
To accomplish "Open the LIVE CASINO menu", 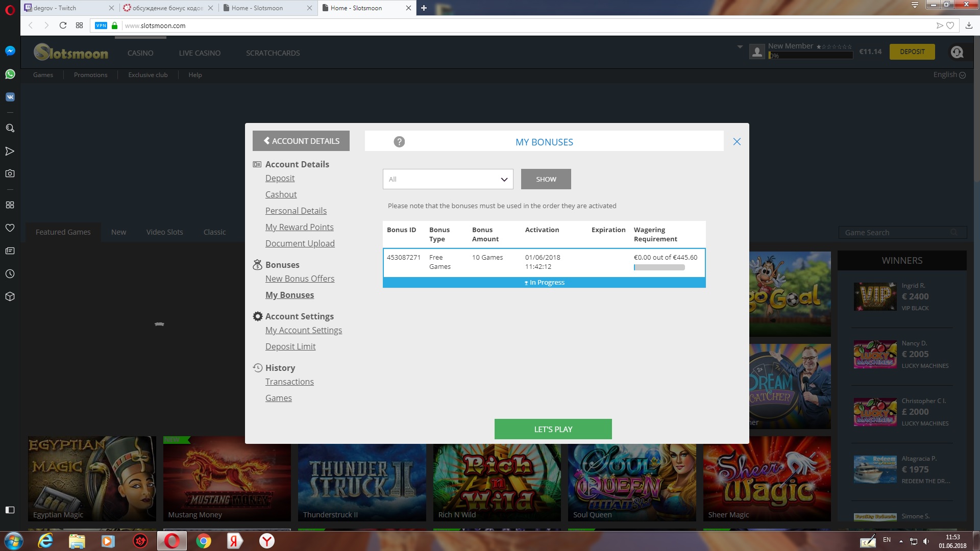I will 200,53.
